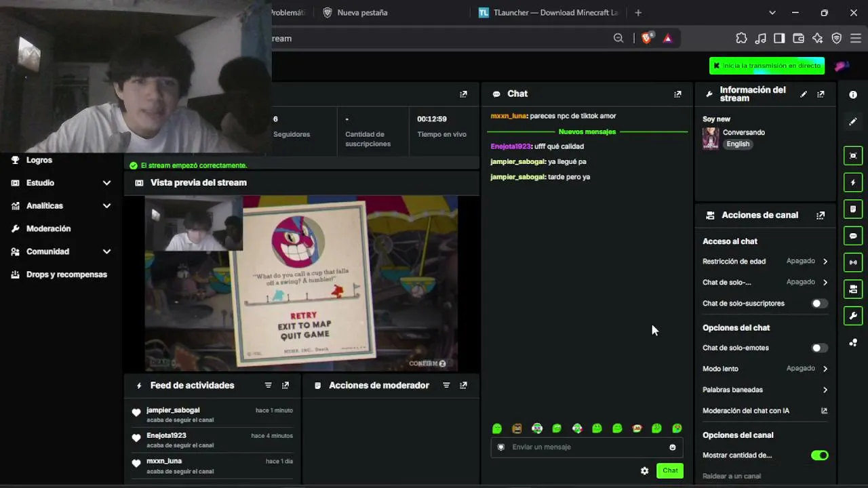Toggle the moderator actions widget in the right sidebar
This screenshot has height=488, width=868.
point(853,209)
